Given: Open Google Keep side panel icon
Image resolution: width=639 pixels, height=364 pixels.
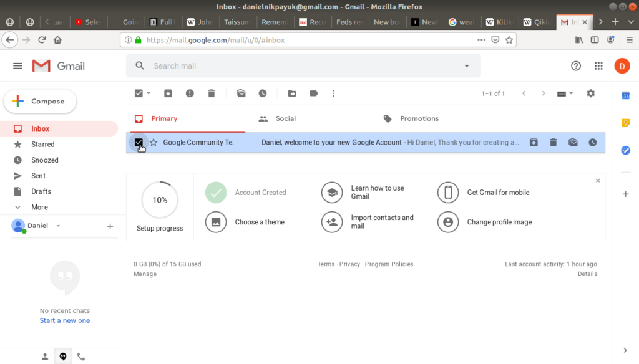Looking at the screenshot, I should (x=625, y=123).
